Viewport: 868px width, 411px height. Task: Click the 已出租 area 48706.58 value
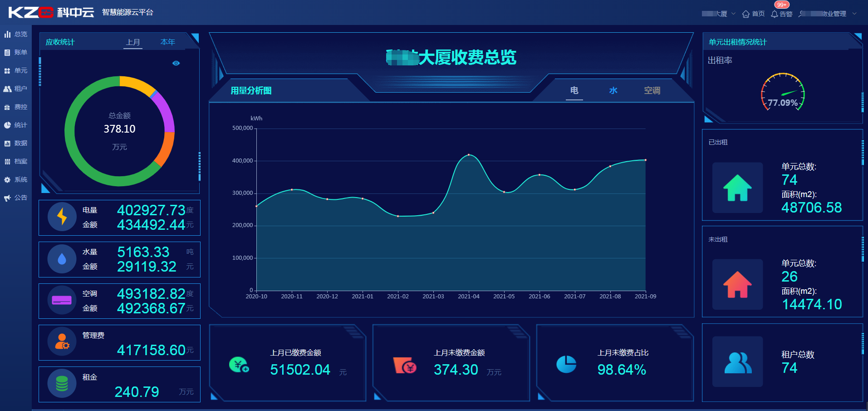pyautogui.click(x=812, y=208)
